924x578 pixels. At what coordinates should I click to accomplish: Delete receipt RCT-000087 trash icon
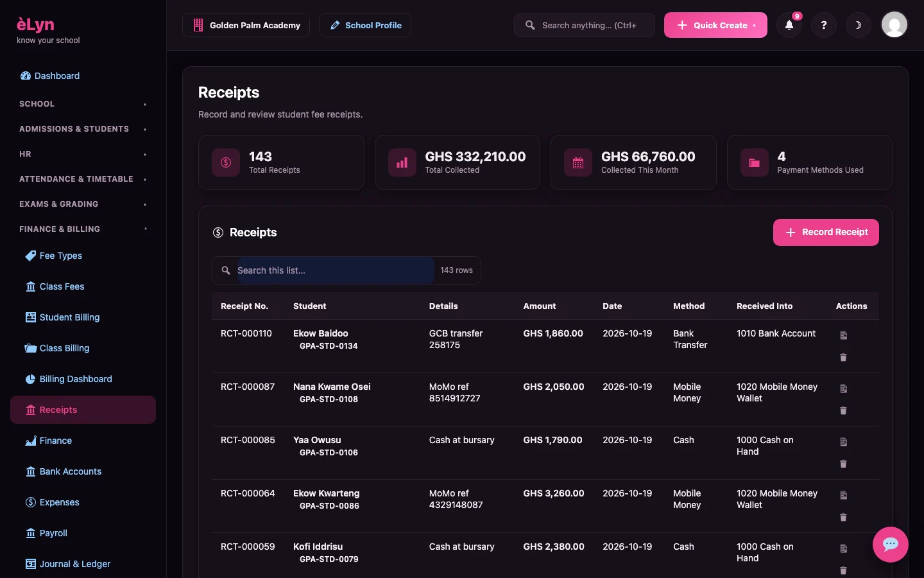(x=844, y=410)
